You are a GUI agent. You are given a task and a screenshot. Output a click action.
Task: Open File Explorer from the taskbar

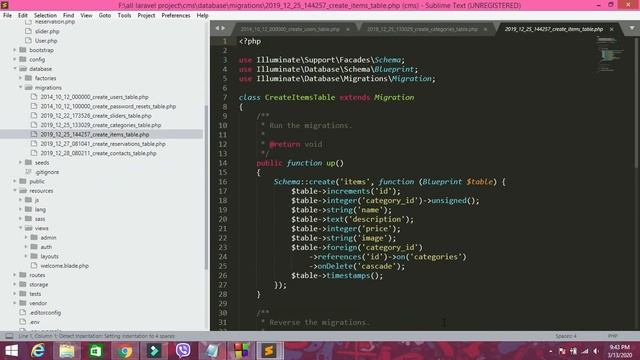(67, 351)
